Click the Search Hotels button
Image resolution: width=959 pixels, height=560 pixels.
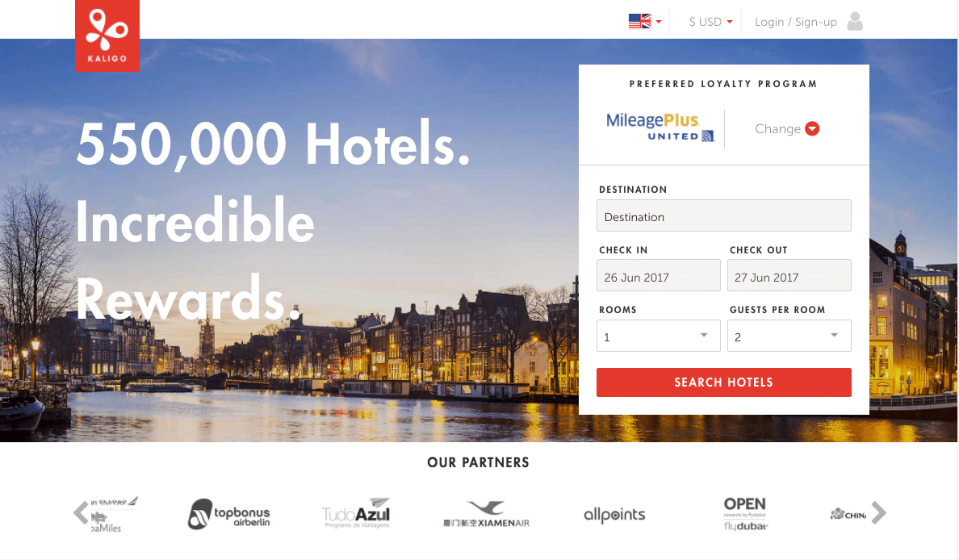(723, 382)
